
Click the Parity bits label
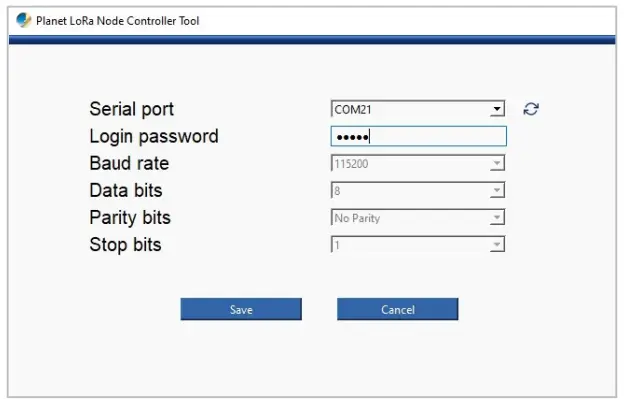(130, 217)
